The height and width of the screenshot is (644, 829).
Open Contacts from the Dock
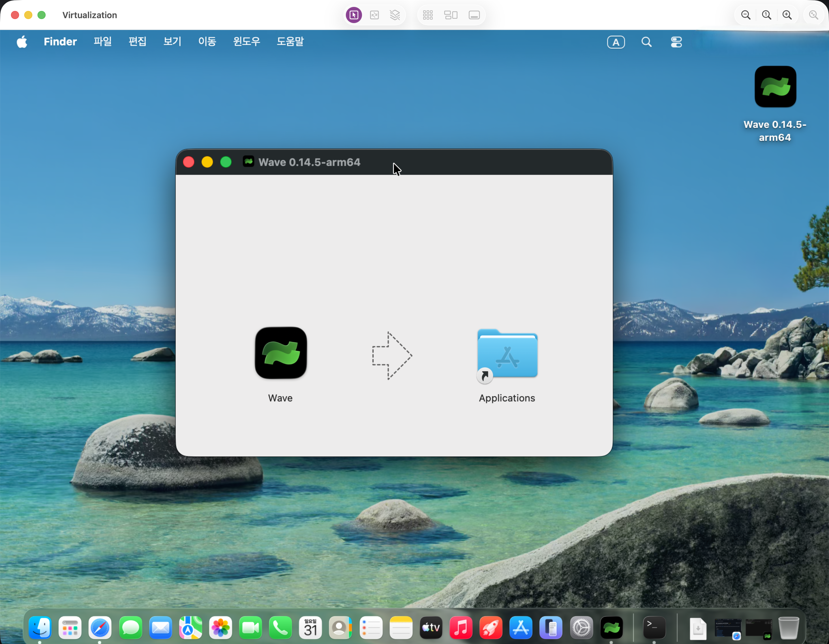pos(340,628)
